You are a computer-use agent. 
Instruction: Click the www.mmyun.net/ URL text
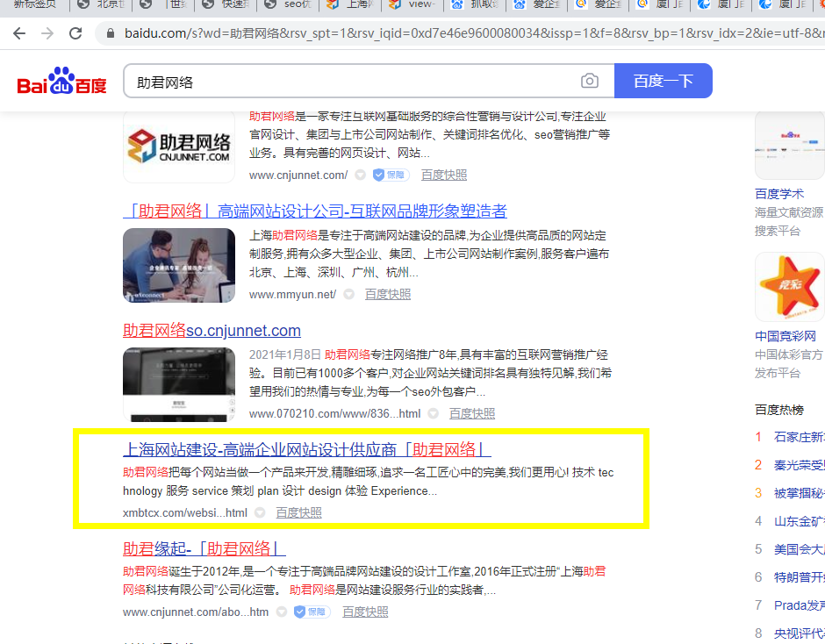[x=292, y=295]
